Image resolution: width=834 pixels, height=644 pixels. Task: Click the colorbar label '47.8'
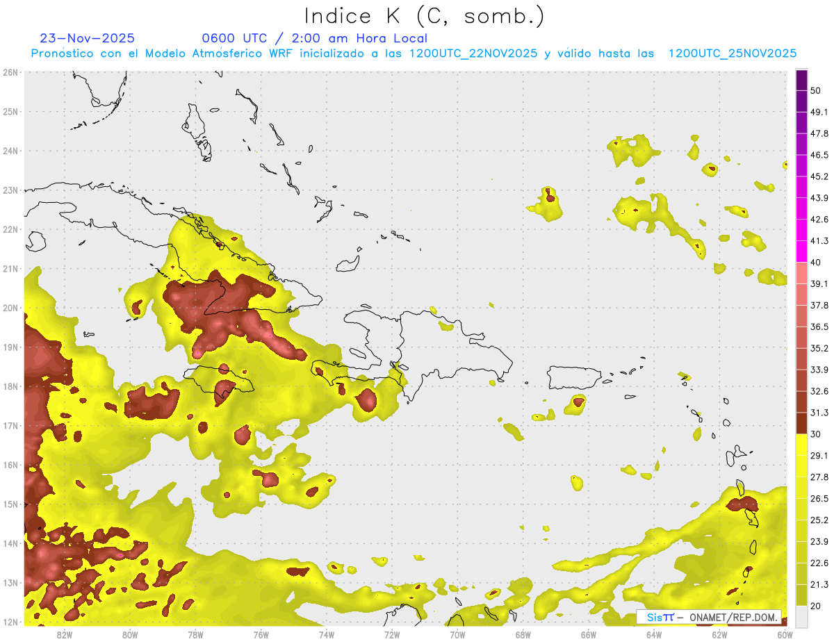tap(819, 133)
